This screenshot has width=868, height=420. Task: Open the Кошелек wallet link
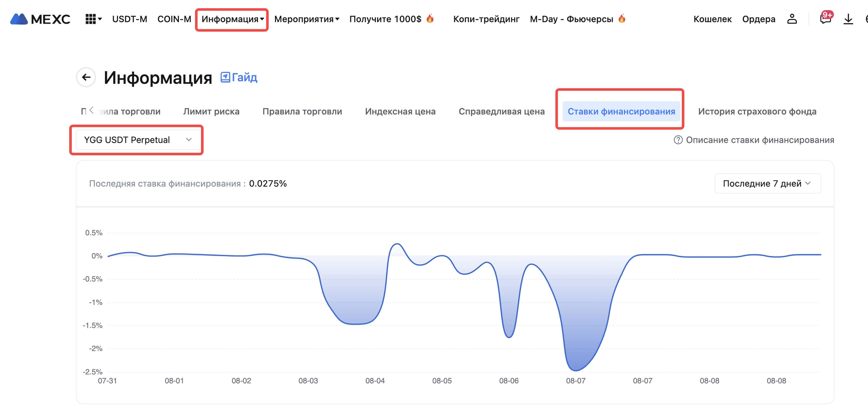(x=712, y=19)
